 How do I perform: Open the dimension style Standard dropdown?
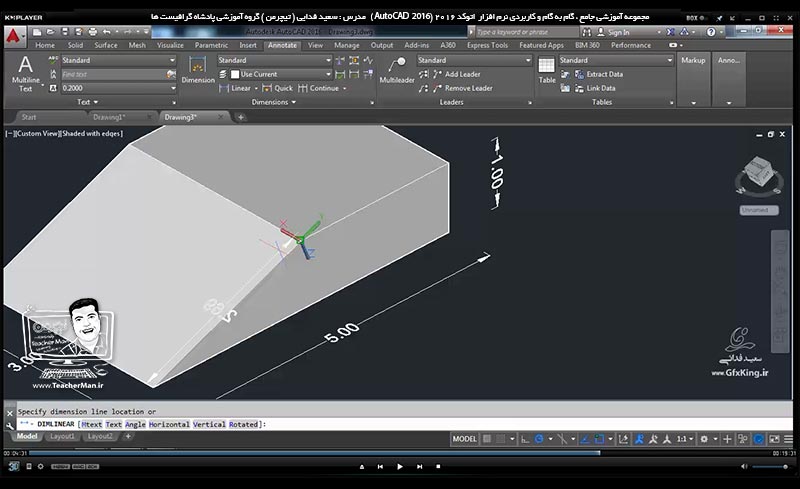[274, 60]
